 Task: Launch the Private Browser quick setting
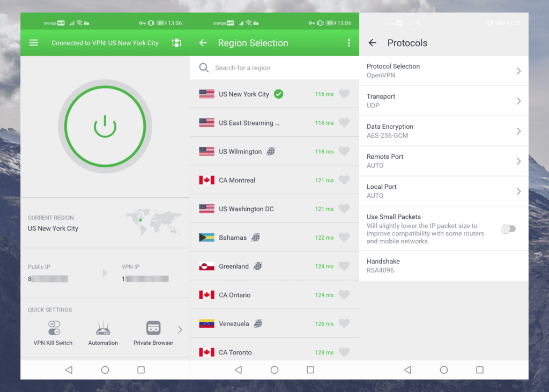(x=153, y=328)
